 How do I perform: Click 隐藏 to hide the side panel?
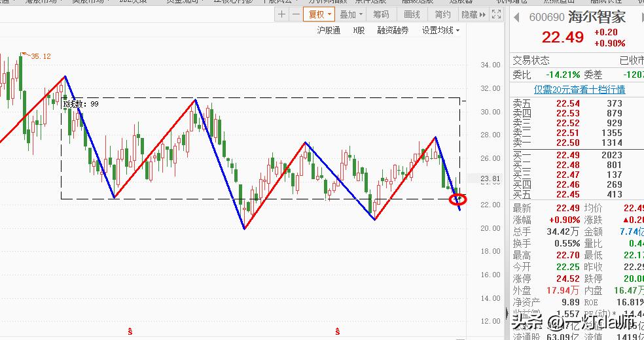pos(473,15)
